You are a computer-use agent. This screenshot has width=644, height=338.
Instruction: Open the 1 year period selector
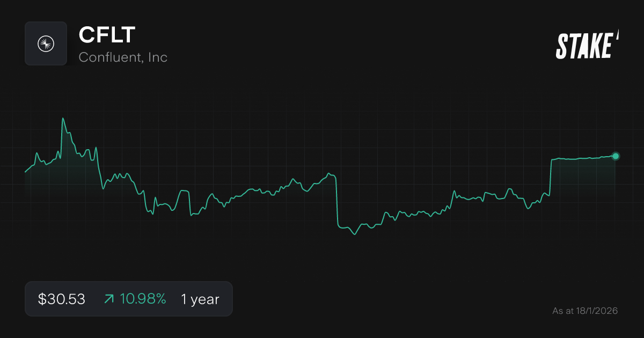point(200,299)
